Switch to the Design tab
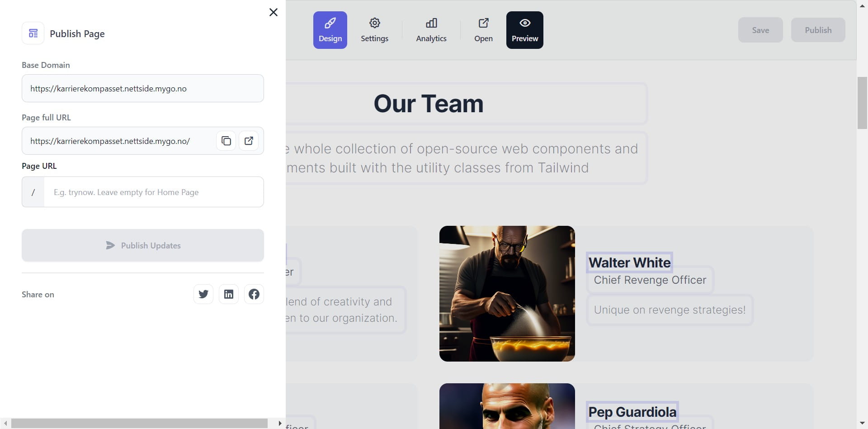 330,30
